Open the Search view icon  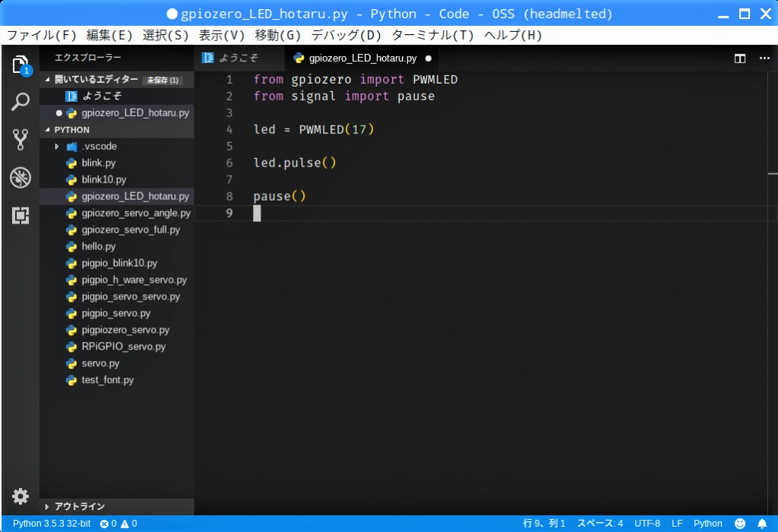[21, 102]
